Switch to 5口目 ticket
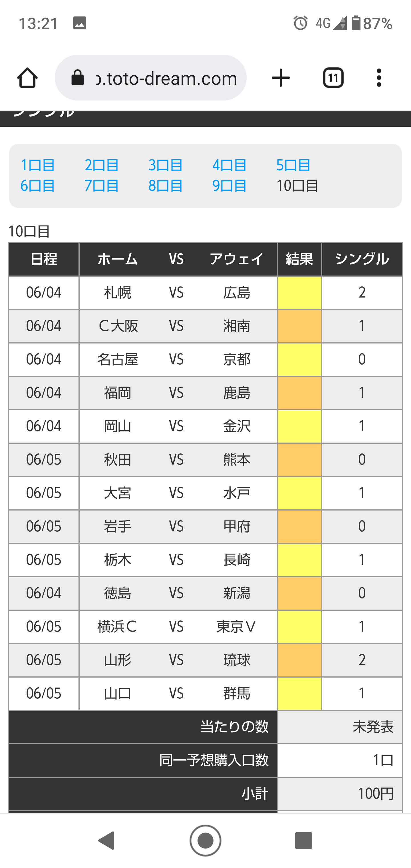This screenshot has width=411, height=868. [293, 165]
